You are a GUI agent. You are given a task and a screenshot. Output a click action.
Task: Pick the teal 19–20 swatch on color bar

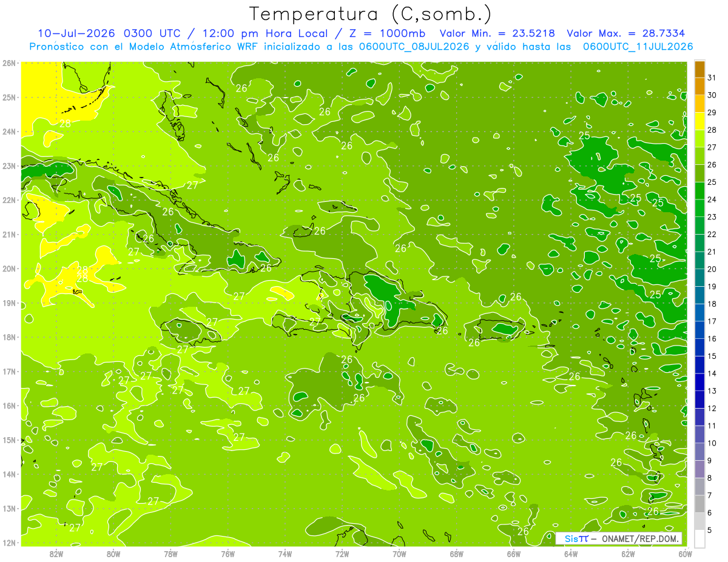click(x=700, y=278)
